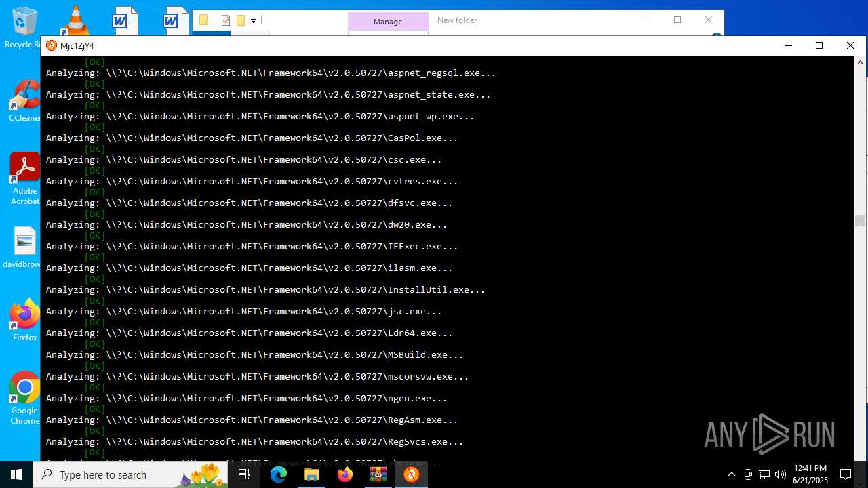
Task: Click the dfsvc.exe analyzing line
Action: 249,203
